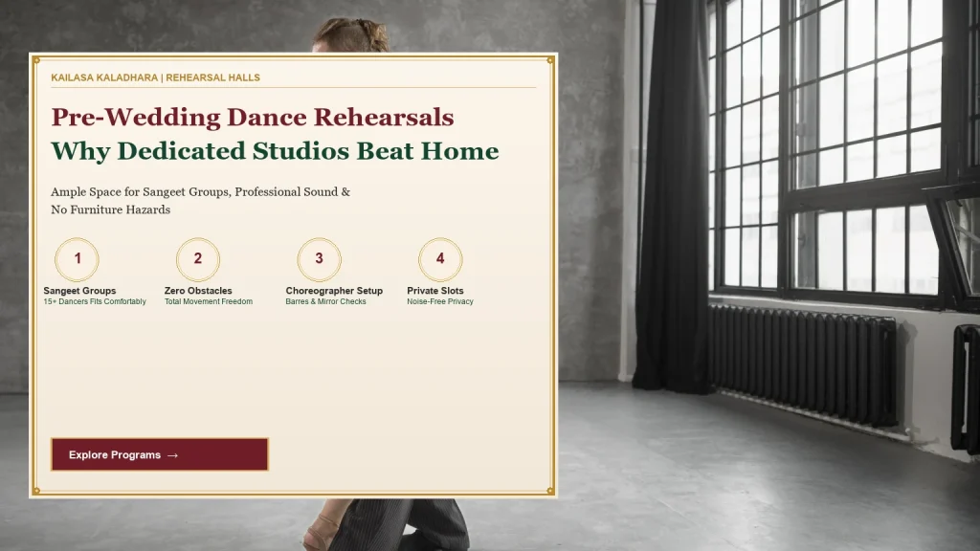Click the 'Pre-Wedding Dance Rehearsals' heading
This screenshot has height=551, width=980.
(x=253, y=118)
